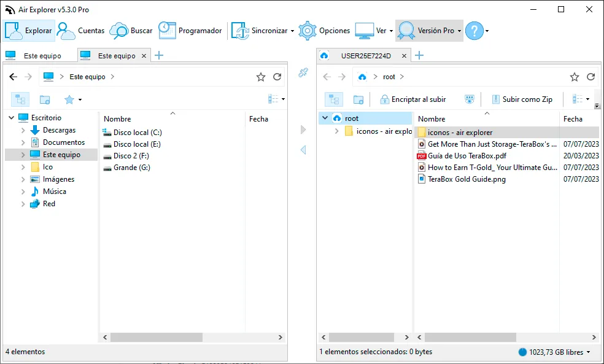This screenshot has height=364, width=604.
Task: Expand the Imágenes tree node
Action: pos(23,179)
